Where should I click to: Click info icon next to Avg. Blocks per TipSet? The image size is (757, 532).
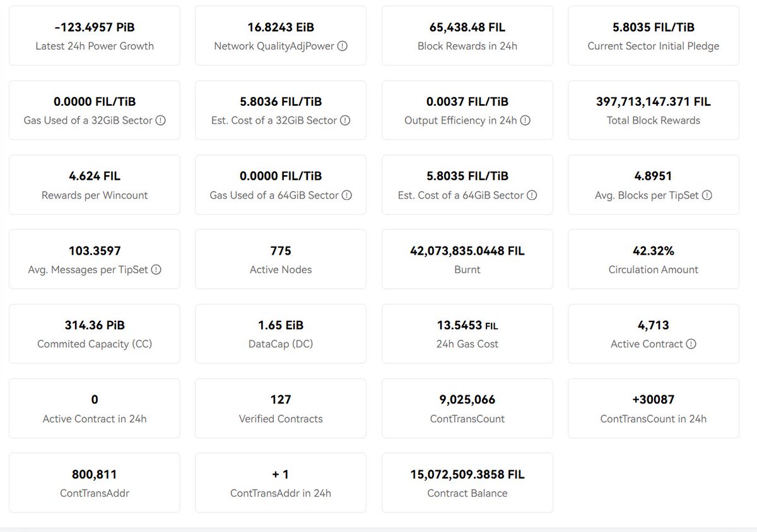pos(707,195)
